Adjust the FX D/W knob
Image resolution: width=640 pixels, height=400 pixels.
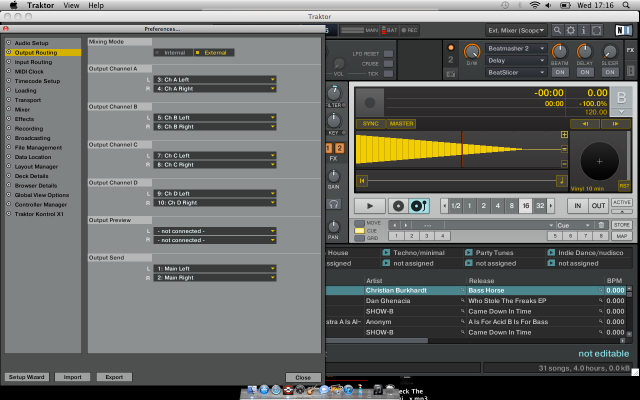(x=472, y=52)
